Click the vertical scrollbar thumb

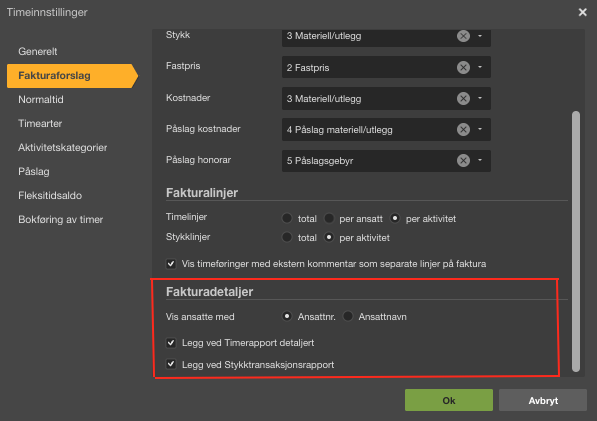pos(576,241)
